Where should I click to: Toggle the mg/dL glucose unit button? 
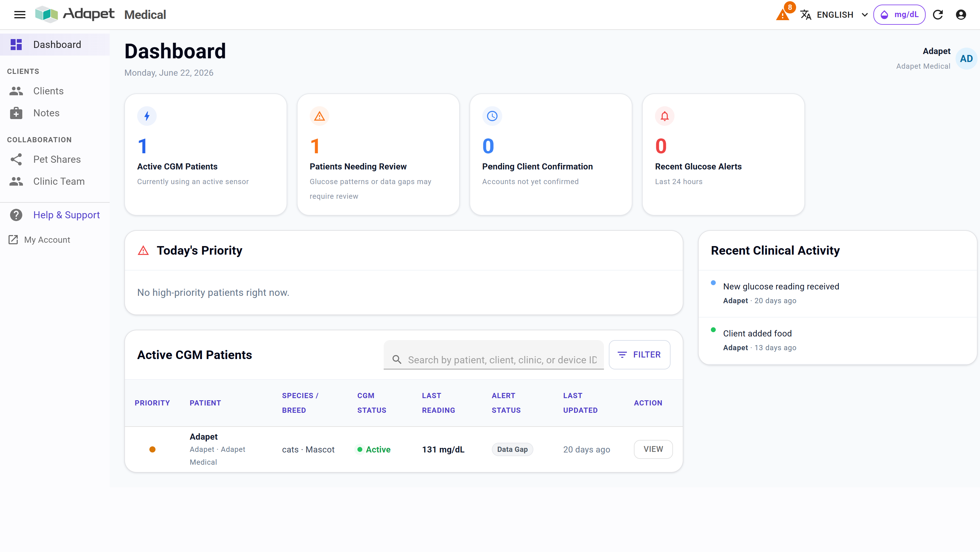pyautogui.click(x=899, y=14)
